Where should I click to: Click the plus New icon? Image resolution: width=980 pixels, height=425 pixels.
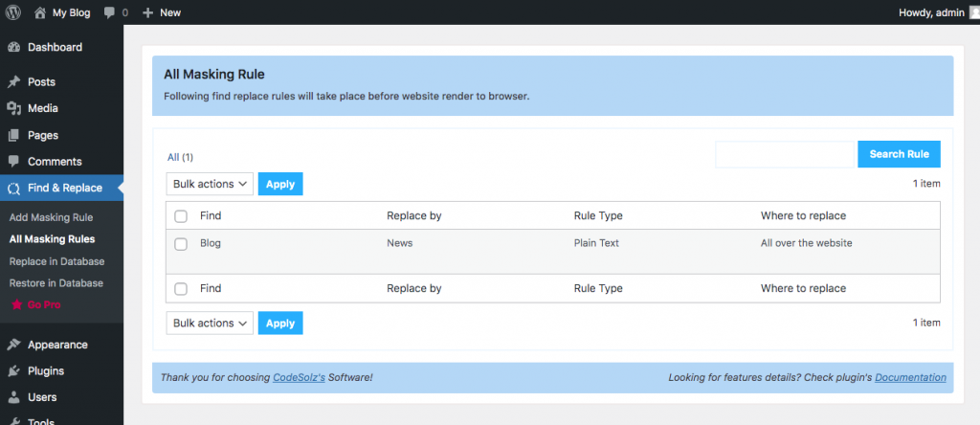tap(147, 12)
